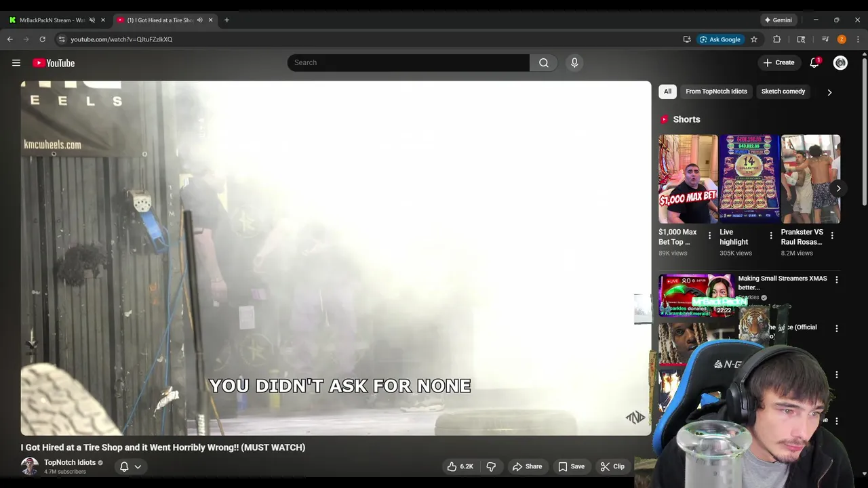Open $1,000 Max Bet short thumbnail
868x488 pixels.
[x=688, y=179]
